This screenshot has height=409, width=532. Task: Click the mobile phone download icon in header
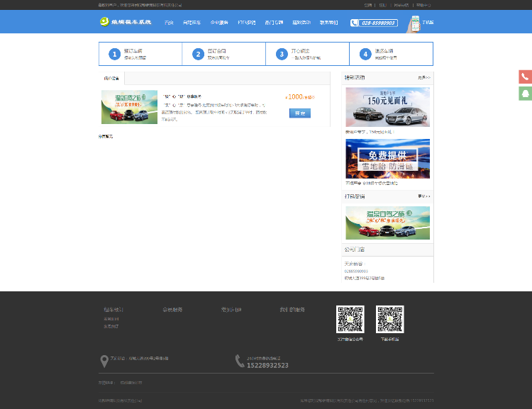[x=413, y=23]
